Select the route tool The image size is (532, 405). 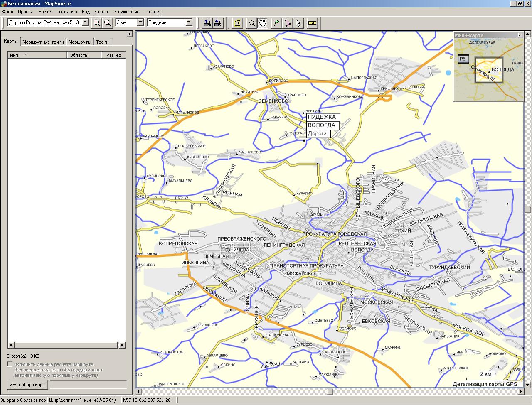click(x=287, y=23)
